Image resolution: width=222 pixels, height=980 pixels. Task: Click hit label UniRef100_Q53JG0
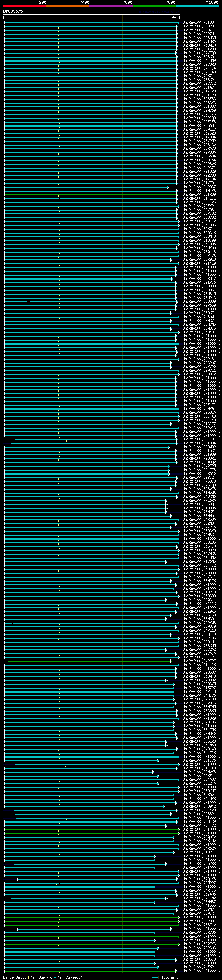[x=199, y=145]
